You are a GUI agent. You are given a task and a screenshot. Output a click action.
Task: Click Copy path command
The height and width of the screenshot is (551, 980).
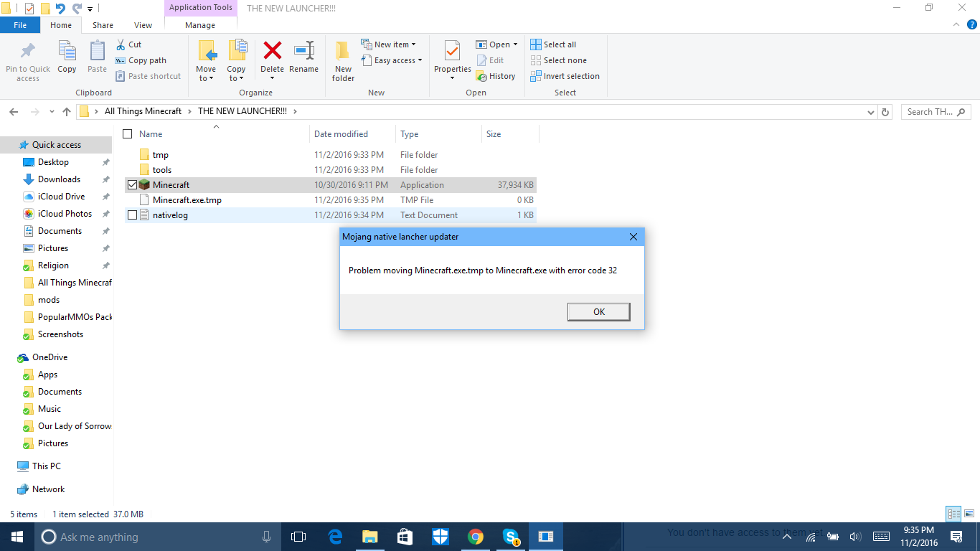coord(141,60)
